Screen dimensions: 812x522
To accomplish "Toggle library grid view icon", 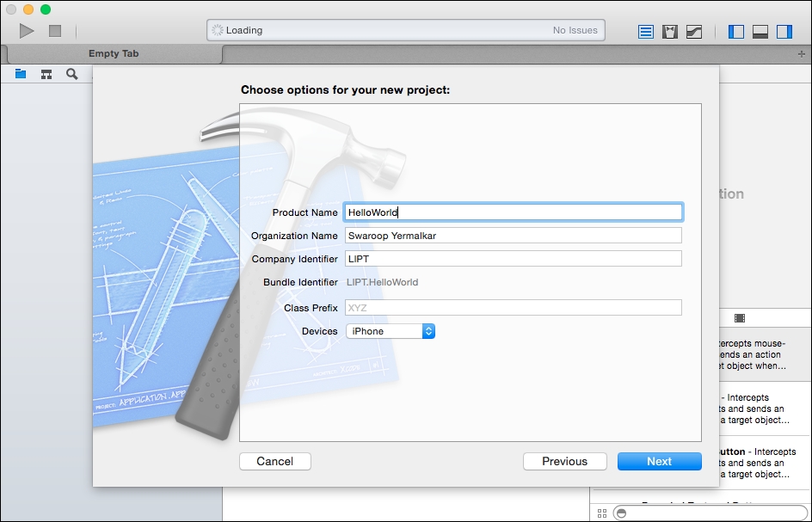I will tap(602, 513).
